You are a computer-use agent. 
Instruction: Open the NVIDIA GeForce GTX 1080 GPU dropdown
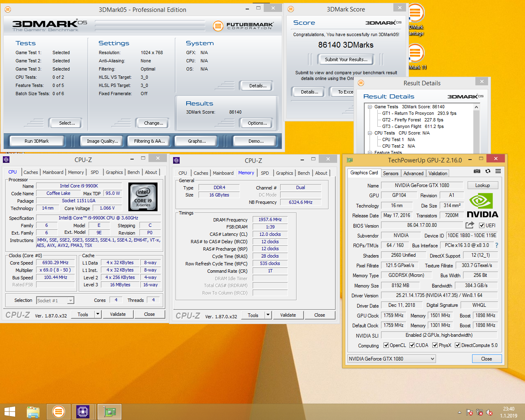(391, 359)
